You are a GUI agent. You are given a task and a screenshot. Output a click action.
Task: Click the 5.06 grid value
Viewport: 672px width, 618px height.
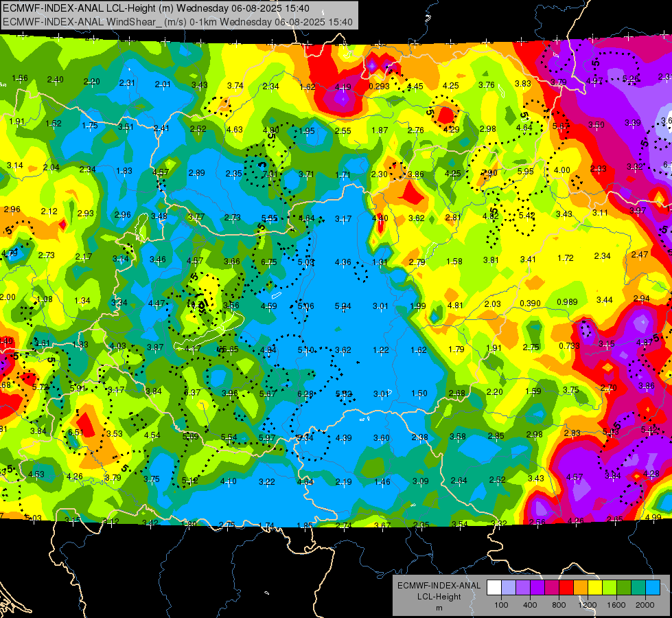pyautogui.click(x=305, y=306)
